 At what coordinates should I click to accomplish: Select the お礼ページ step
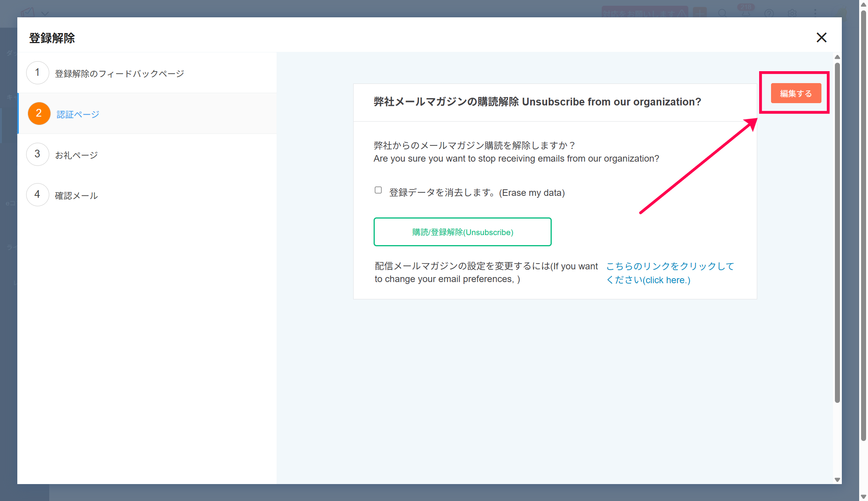point(76,155)
